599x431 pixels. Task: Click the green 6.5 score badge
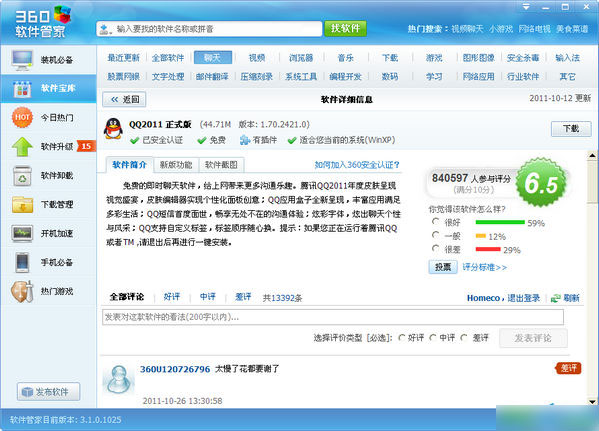click(x=541, y=183)
